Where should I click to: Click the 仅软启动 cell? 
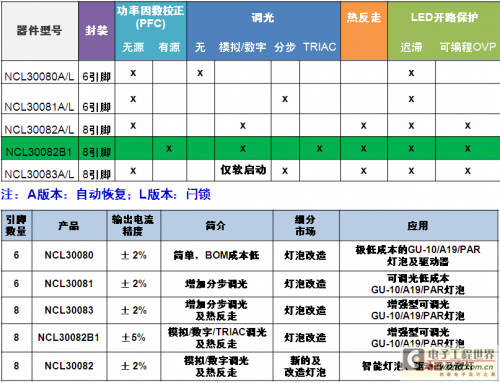click(243, 170)
